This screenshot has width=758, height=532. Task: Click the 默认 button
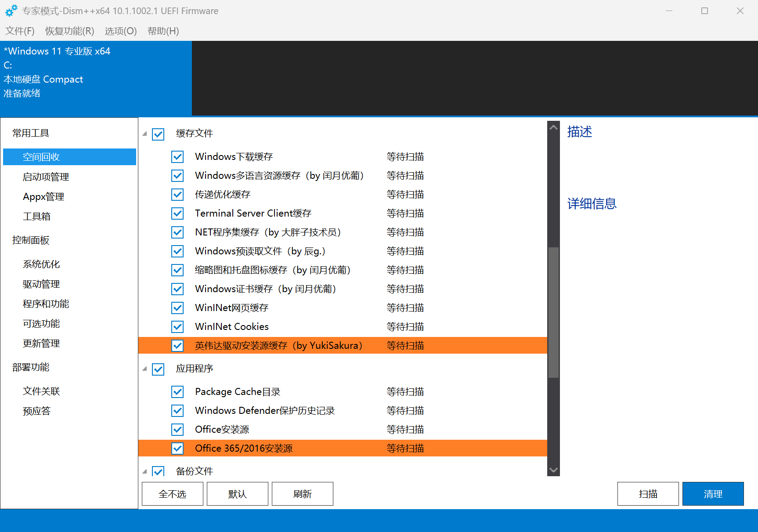(x=238, y=494)
